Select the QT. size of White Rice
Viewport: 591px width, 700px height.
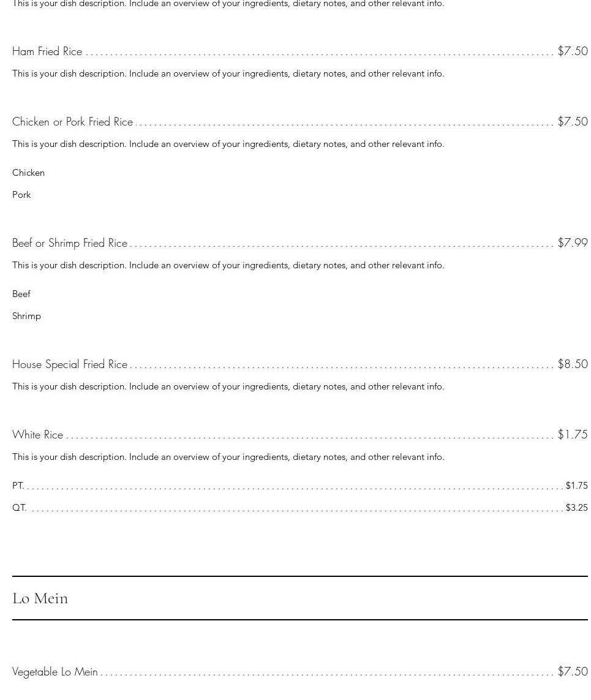(19, 508)
